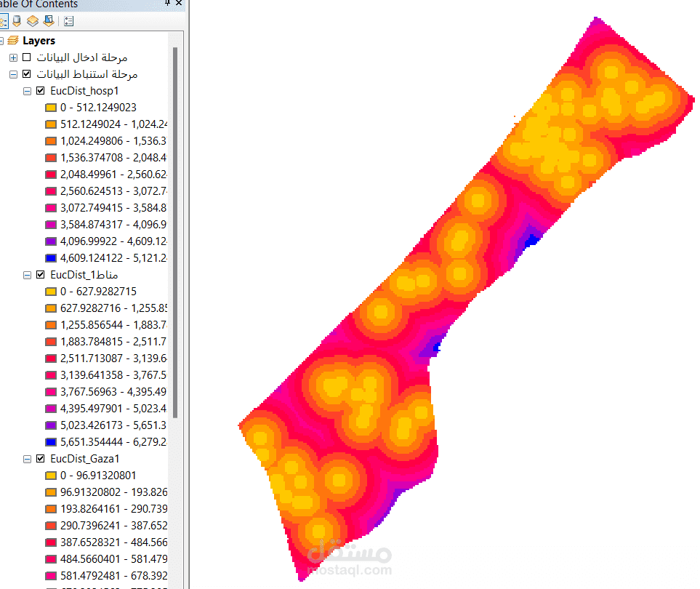Select the Layers data frame name
700x589 pixels.
[x=39, y=41]
